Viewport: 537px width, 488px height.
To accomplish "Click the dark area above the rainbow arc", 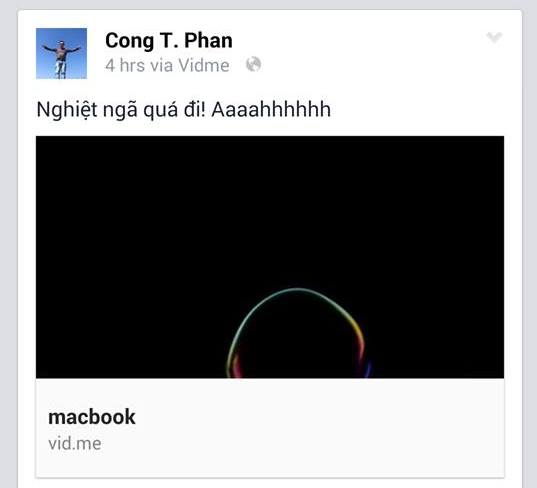I will [x=298, y=212].
